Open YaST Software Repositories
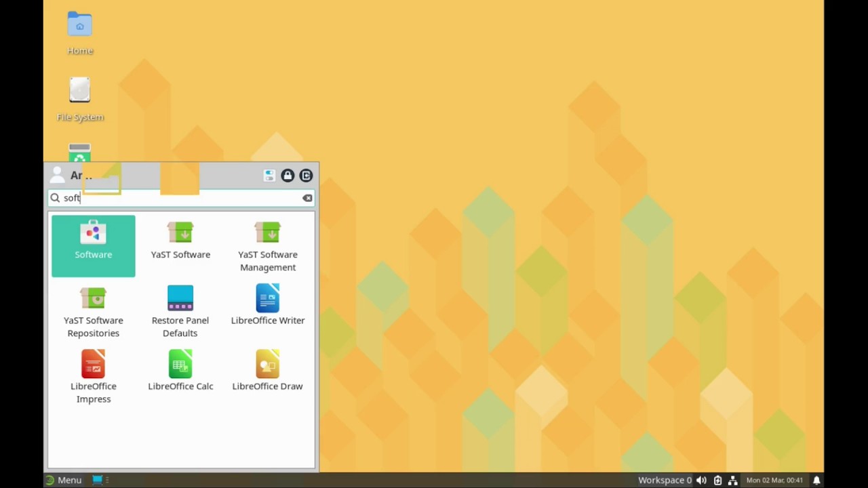The width and height of the screenshot is (868, 488). point(94,312)
